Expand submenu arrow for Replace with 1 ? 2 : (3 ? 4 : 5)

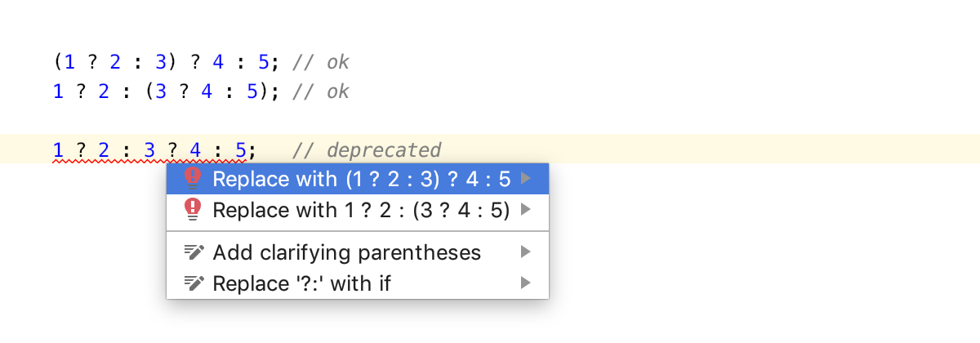pos(526,210)
